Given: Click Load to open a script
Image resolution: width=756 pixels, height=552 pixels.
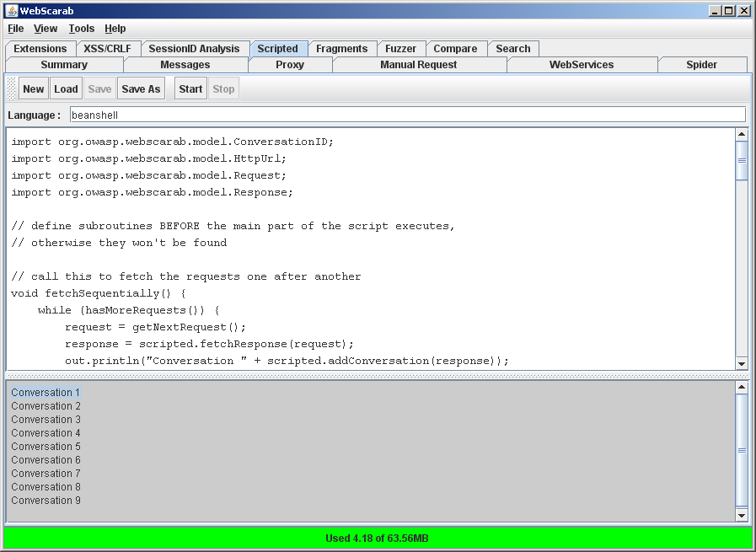Looking at the screenshot, I should (66, 89).
